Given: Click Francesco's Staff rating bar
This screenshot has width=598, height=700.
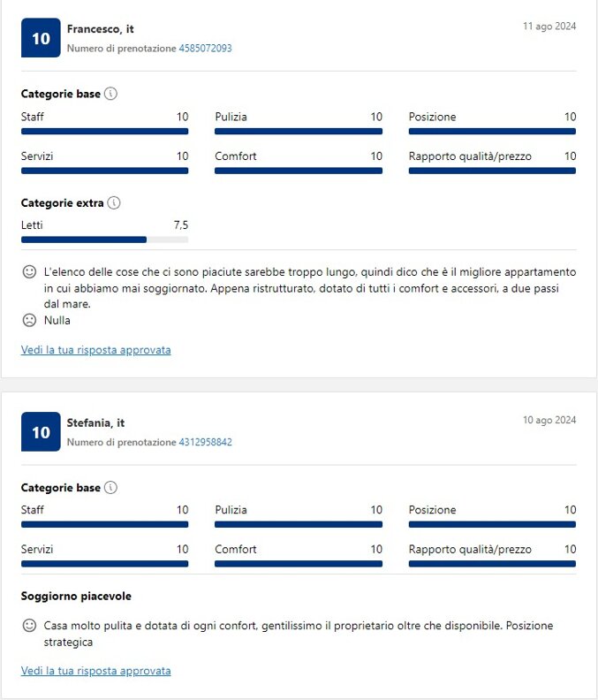Looking at the screenshot, I should coord(104,131).
